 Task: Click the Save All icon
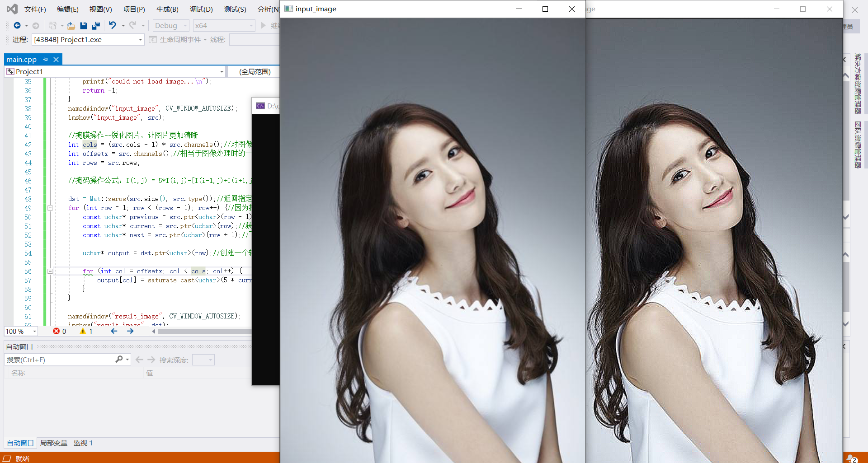coord(96,26)
